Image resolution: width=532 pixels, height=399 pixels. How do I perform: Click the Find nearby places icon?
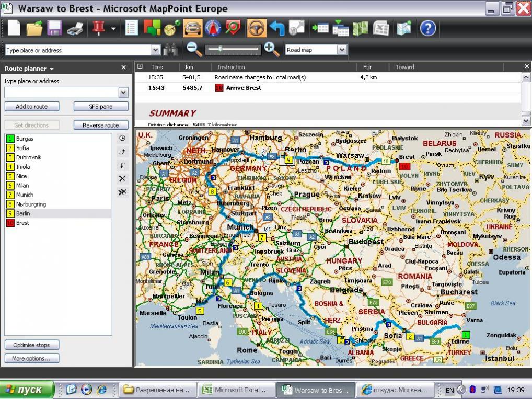pyautogui.click(x=233, y=28)
